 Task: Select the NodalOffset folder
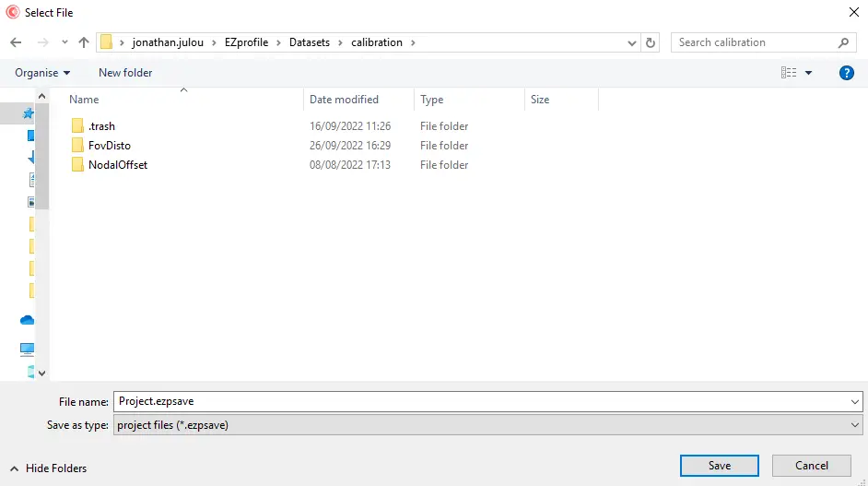117,165
